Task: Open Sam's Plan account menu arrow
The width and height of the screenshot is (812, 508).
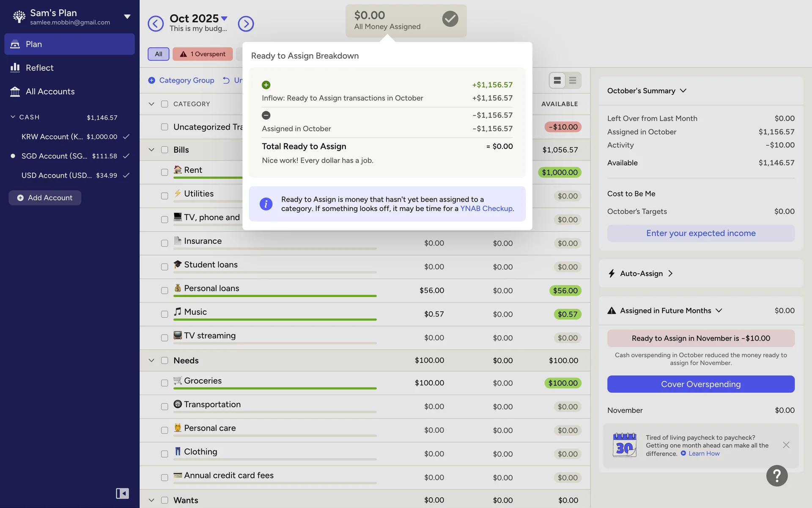Action: click(x=127, y=17)
